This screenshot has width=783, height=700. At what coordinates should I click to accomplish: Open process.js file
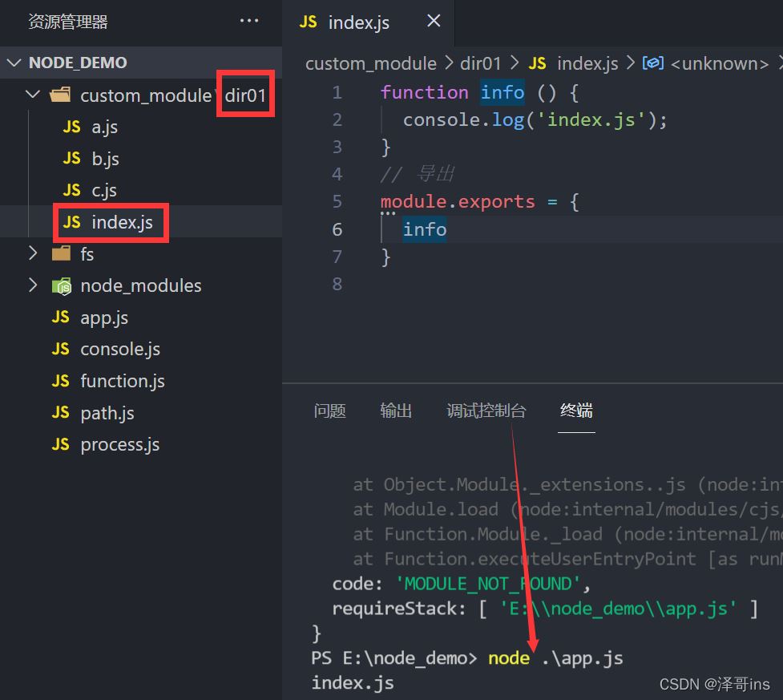[x=120, y=445]
